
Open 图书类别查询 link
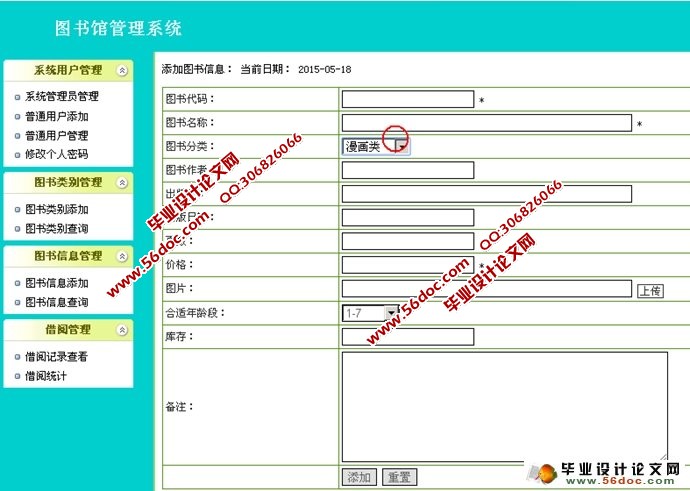(57, 229)
